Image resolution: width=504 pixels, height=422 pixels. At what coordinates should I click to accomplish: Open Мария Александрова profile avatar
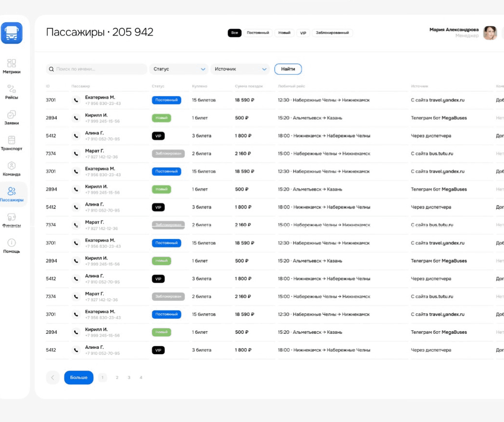tap(490, 33)
